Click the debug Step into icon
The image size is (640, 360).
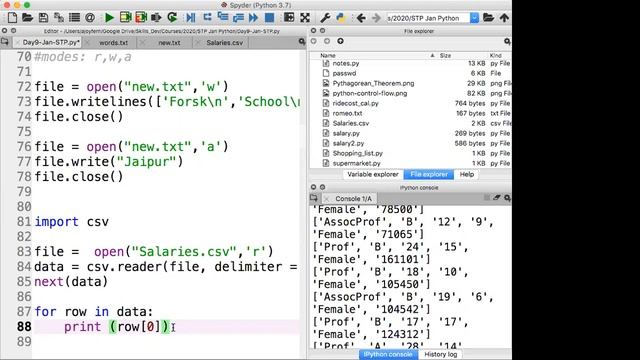[223, 17]
